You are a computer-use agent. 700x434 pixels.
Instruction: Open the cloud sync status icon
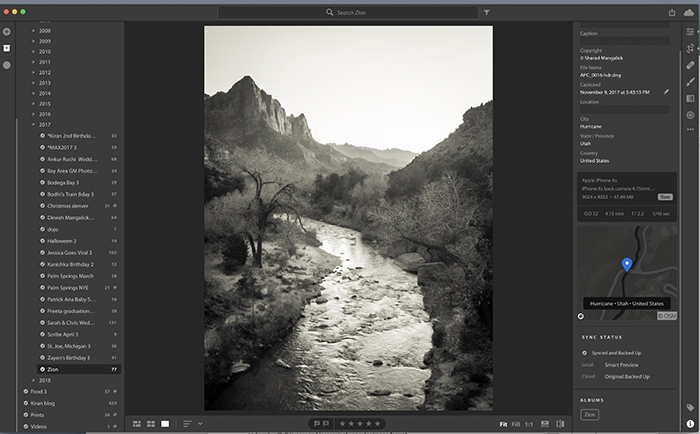tap(689, 13)
